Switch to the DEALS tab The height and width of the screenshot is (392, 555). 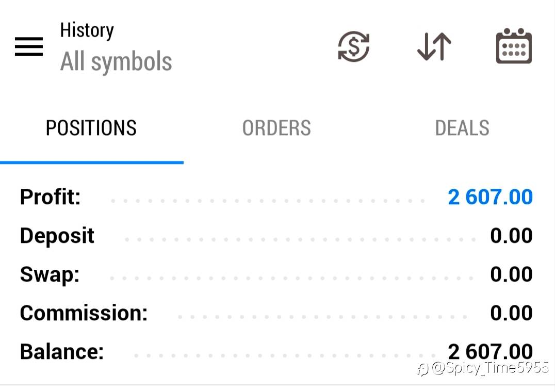462,128
